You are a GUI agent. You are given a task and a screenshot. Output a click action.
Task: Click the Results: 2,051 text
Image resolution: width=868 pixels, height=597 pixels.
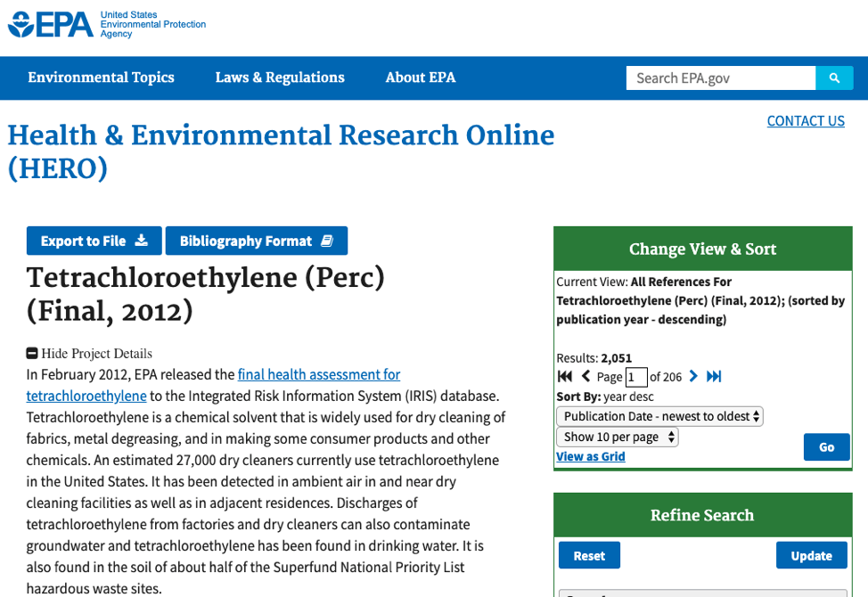(x=594, y=358)
